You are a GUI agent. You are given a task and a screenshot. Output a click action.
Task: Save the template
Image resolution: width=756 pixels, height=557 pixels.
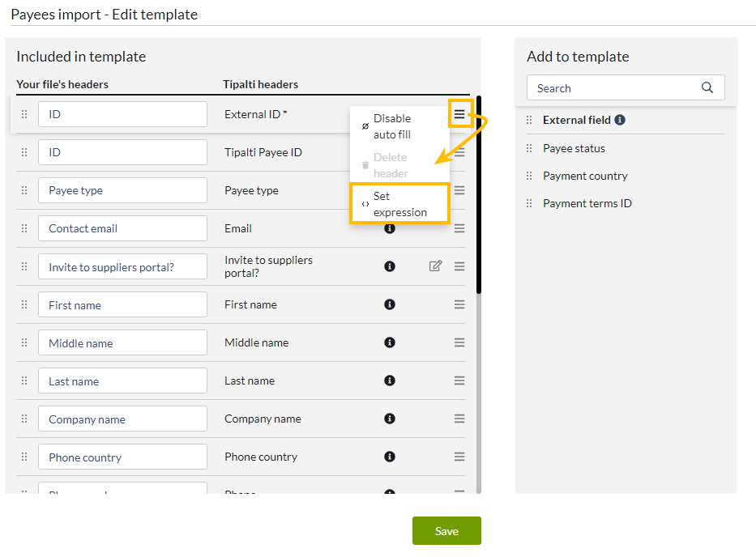[446, 531]
